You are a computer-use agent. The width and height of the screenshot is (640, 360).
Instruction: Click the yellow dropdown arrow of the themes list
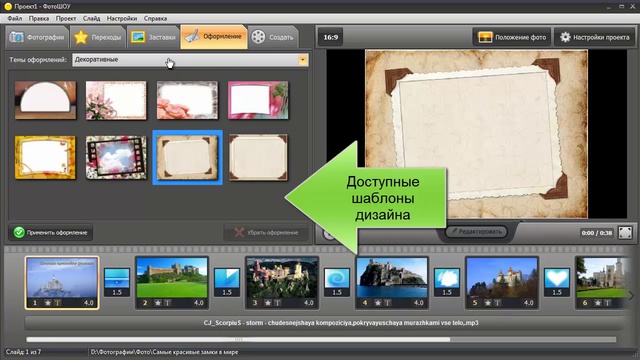pos(303,60)
